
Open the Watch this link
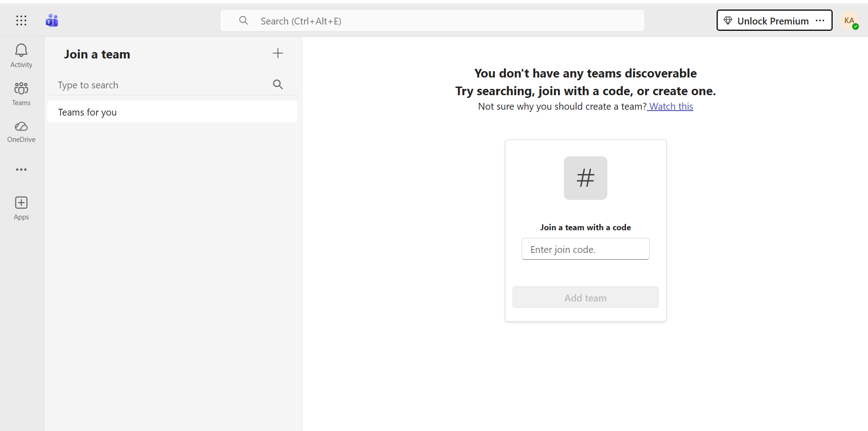coord(670,107)
